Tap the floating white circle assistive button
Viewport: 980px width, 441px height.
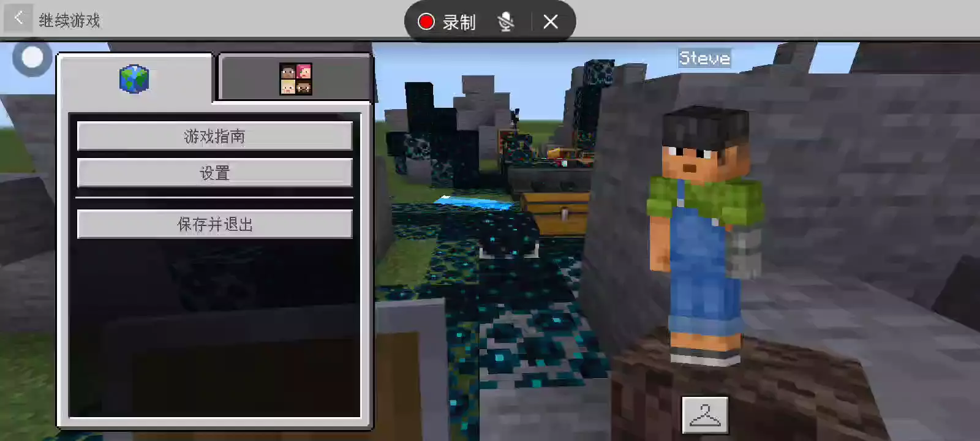click(x=32, y=58)
